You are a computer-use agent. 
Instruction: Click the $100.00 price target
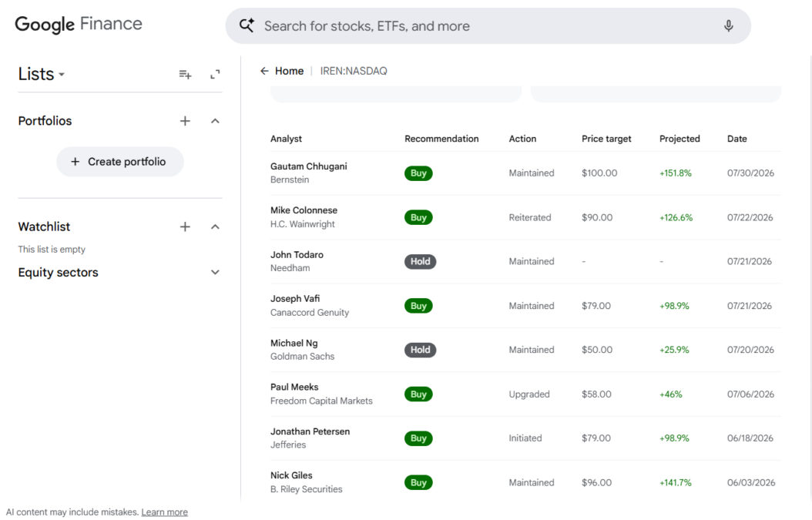pos(599,173)
